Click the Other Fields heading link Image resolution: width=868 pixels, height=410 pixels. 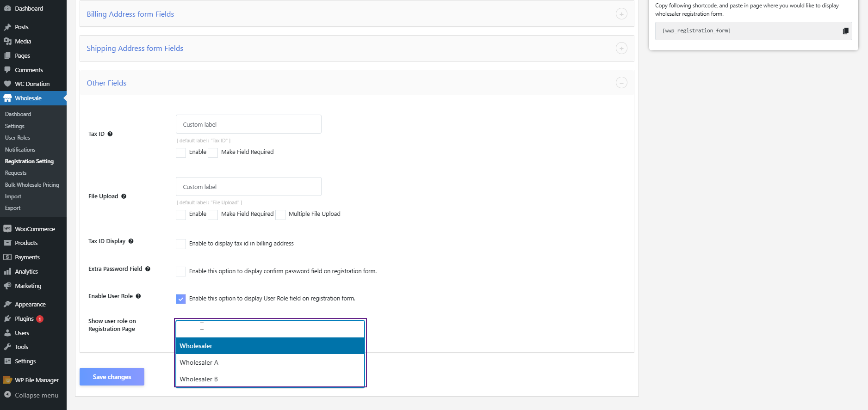(106, 83)
